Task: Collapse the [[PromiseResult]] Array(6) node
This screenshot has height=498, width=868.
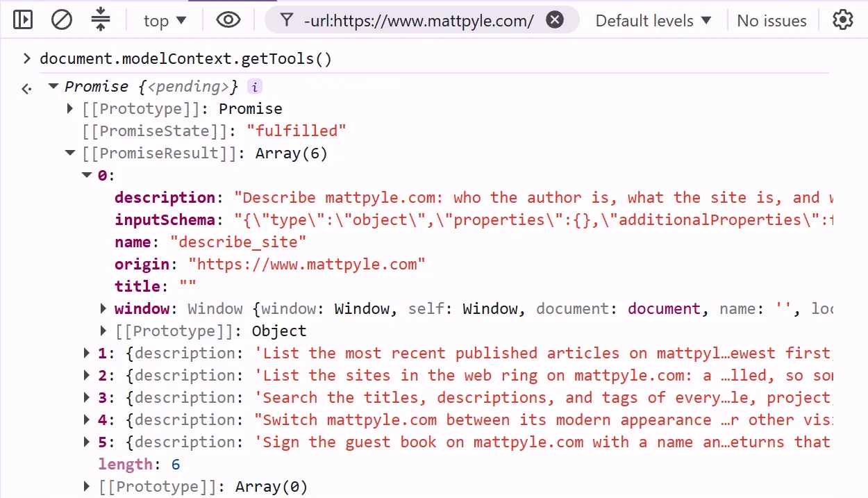Action: [70, 153]
